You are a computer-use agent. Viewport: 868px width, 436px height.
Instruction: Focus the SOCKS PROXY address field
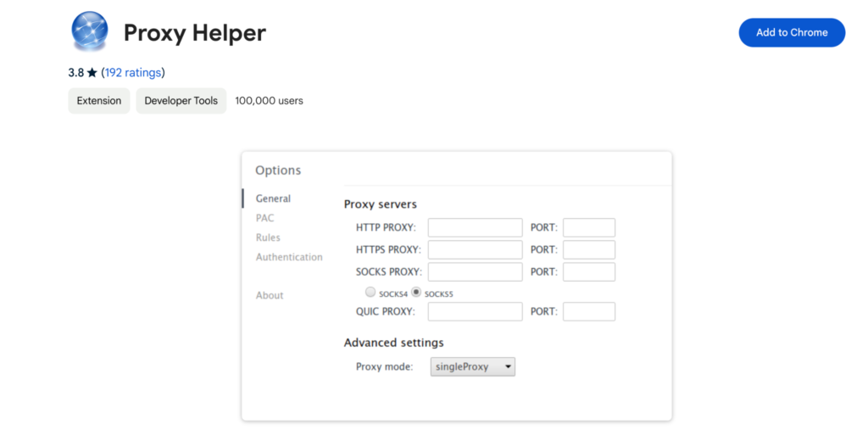coord(475,272)
